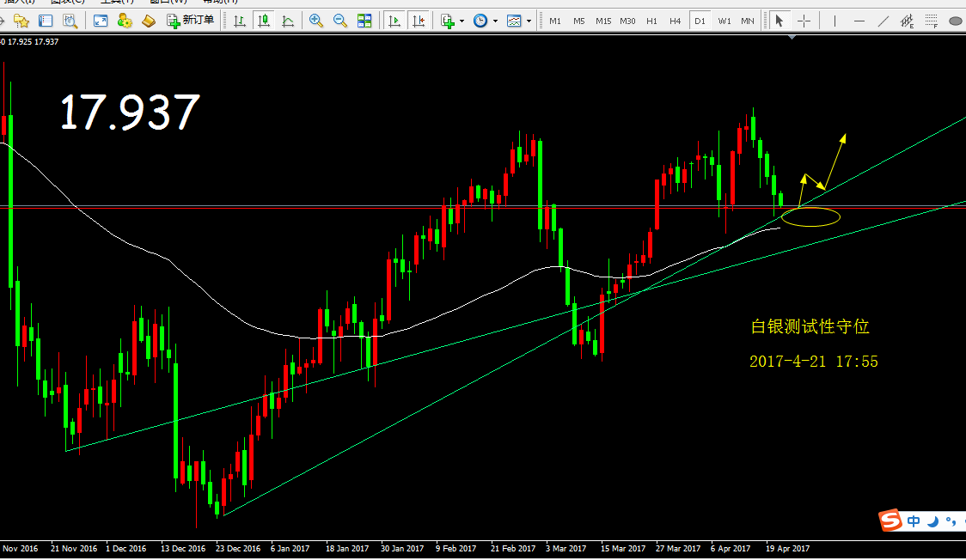This screenshot has width=966, height=560.
Task: Select the trendline drawing tool
Action: pos(883,21)
